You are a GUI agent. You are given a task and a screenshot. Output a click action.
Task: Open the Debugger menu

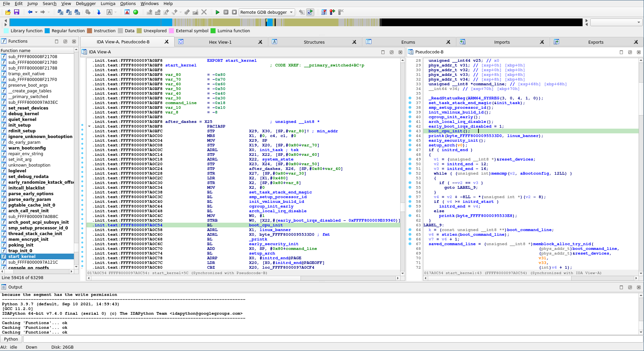pyautogui.click(x=86, y=4)
